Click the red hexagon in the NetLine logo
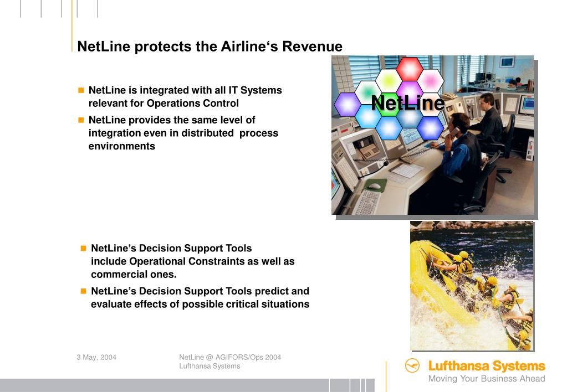This screenshot has height=392, width=567. 410,68
